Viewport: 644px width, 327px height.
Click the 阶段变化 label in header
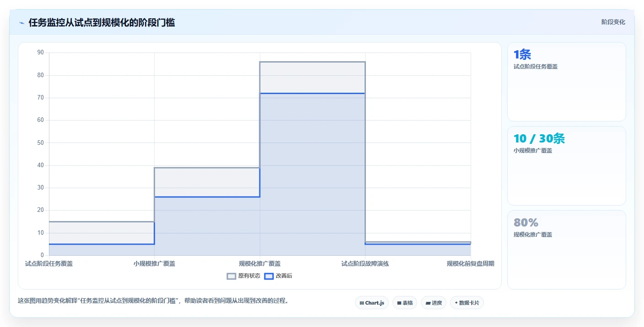(613, 22)
